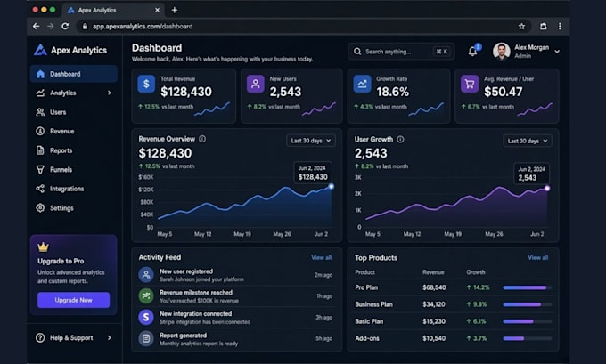Click the Basic Plan growth progress bar
Viewport: 606px width, 364px height.
pos(528,321)
